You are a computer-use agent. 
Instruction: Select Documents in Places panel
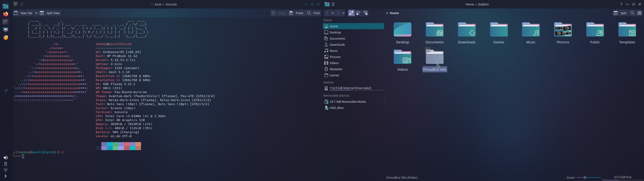click(x=353, y=38)
